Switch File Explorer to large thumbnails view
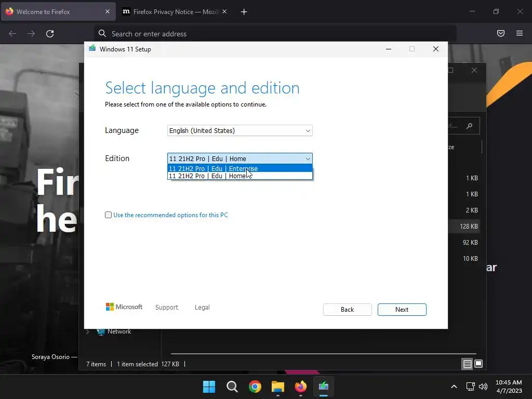 pos(478,364)
